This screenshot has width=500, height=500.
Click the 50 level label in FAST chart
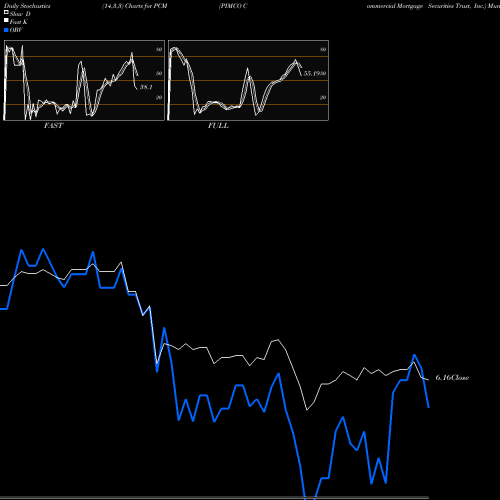[159, 73]
